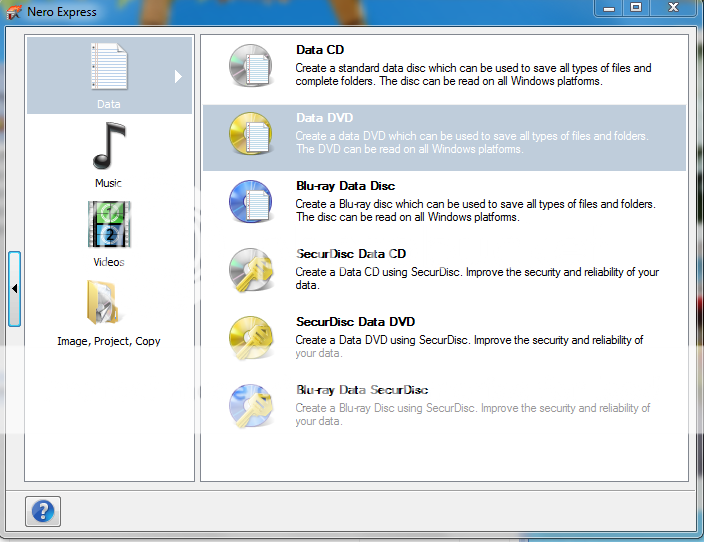Open help with the question mark button
The image size is (704, 542).
[43, 511]
